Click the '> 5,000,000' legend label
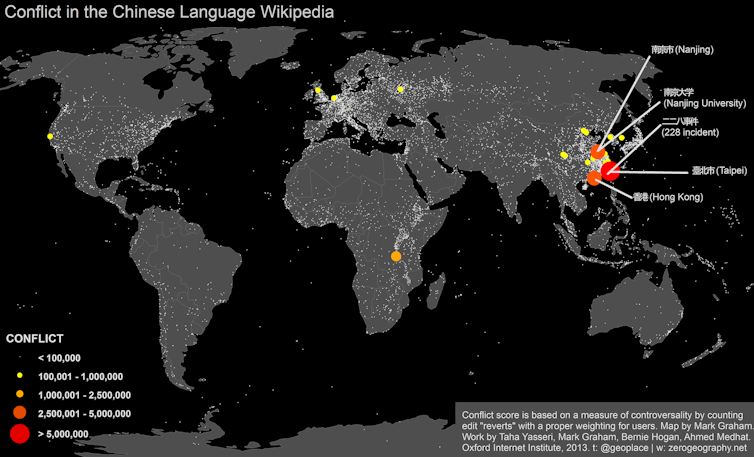The width and height of the screenshot is (754, 457). (63, 434)
